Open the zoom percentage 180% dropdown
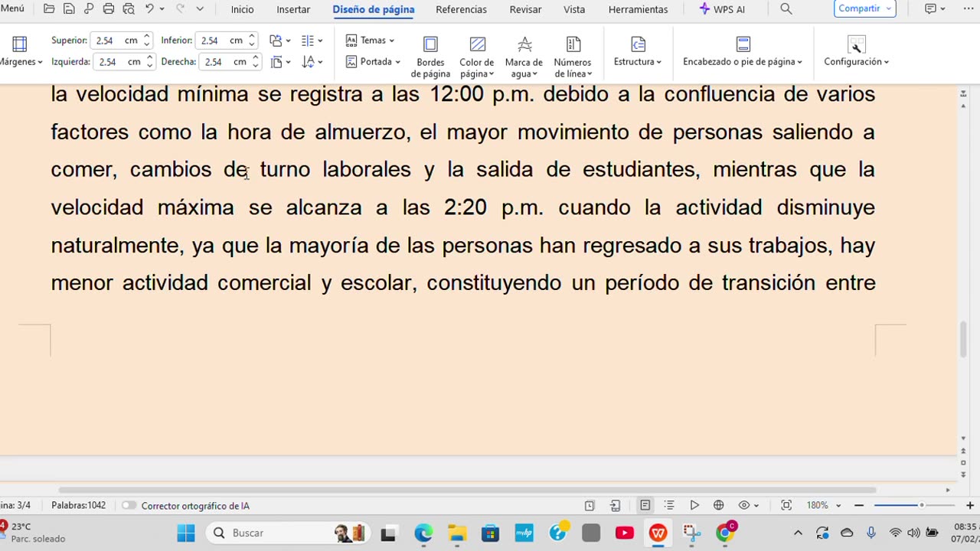This screenshot has height=551, width=980. pyautogui.click(x=824, y=505)
